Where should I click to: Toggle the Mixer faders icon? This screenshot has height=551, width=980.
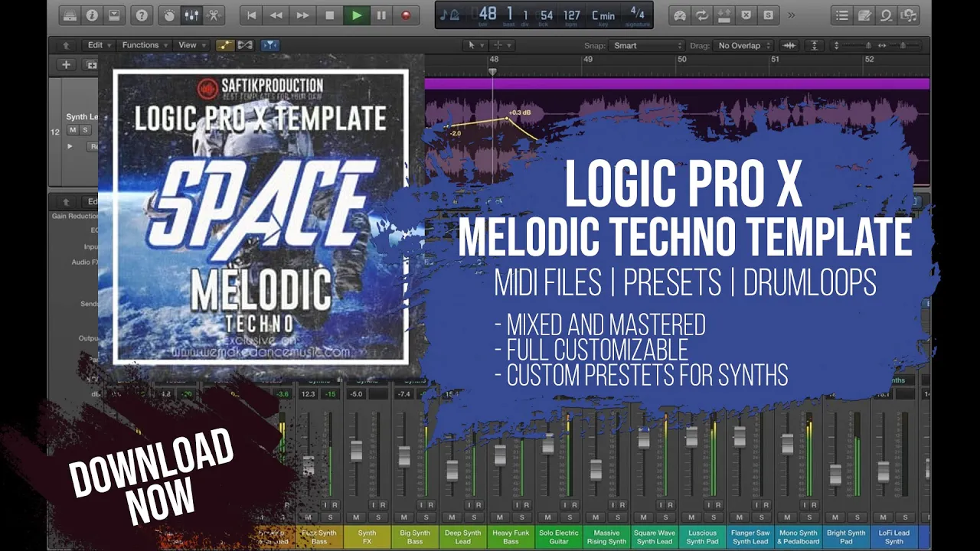[x=191, y=15]
